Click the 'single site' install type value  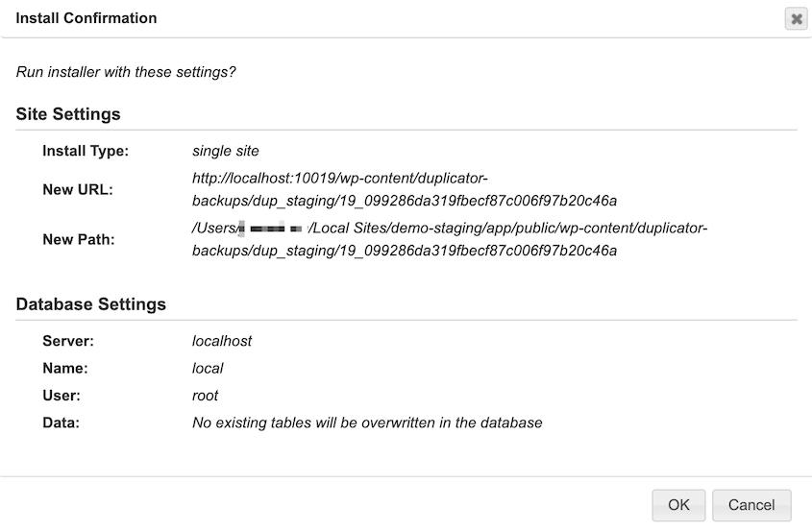[x=226, y=151]
